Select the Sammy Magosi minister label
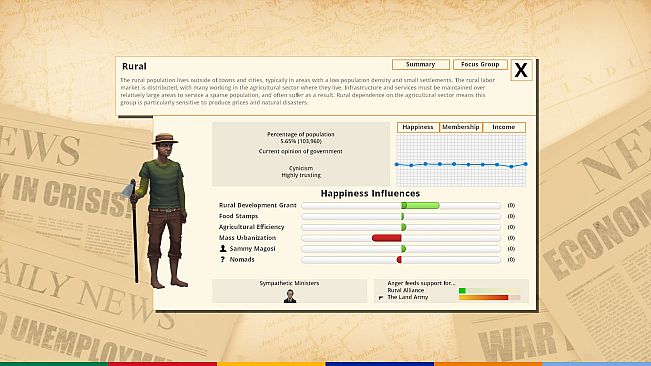Screen dimensions: 651x366 252,249
